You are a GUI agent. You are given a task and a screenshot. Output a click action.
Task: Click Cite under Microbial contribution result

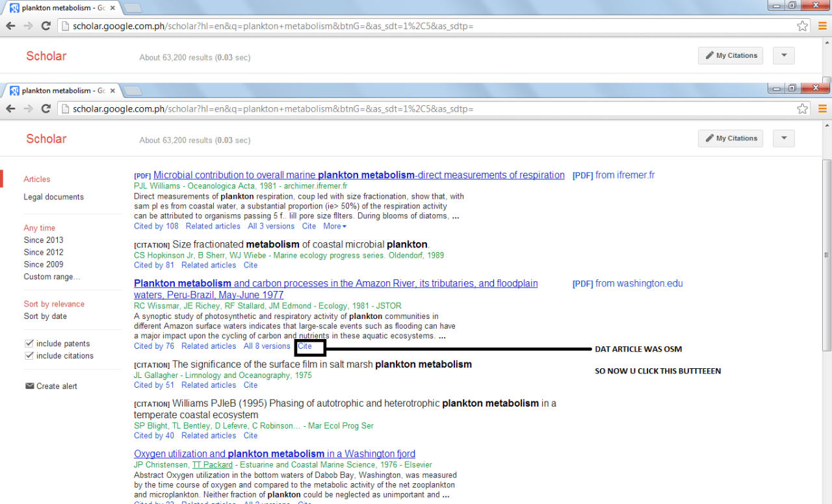309,226
